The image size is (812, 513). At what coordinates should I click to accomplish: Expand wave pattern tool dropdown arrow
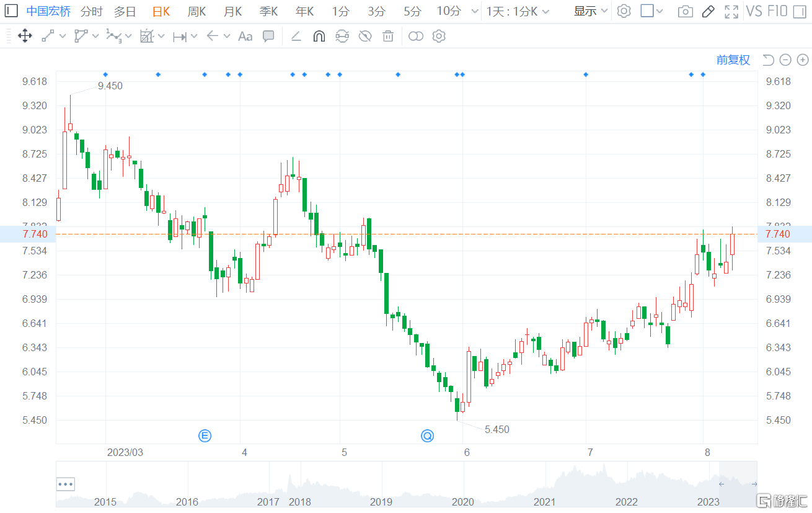(x=128, y=37)
